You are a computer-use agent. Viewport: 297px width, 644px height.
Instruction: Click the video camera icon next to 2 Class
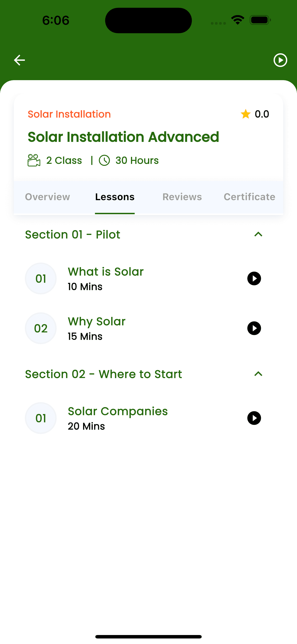pyautogui.click(x=34, y=160)
